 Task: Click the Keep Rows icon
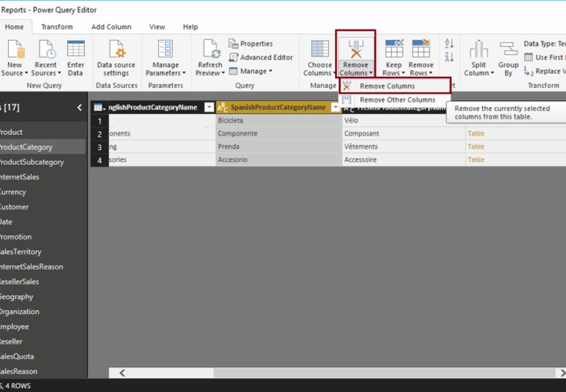click(x=394, y=49)
